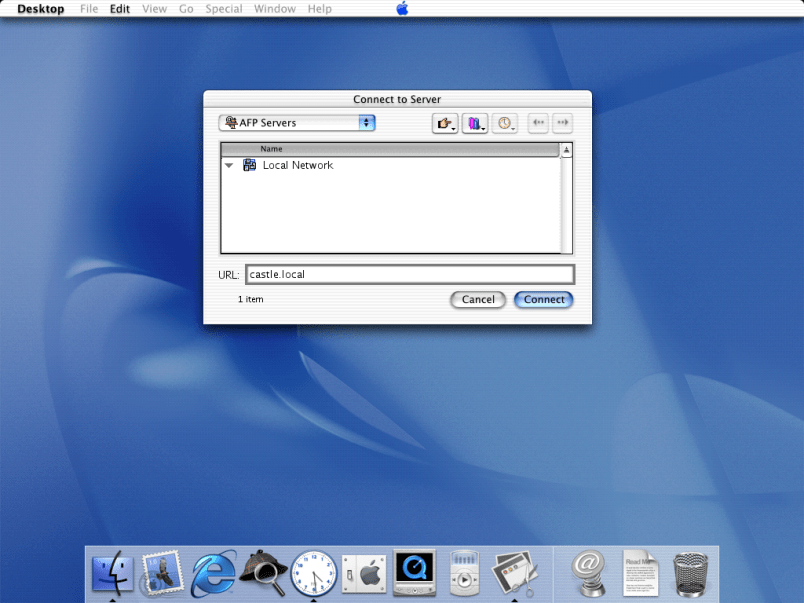Collapse the Local Network disclosure triangle
Screen dimensions: 804x603
point(229,166)
